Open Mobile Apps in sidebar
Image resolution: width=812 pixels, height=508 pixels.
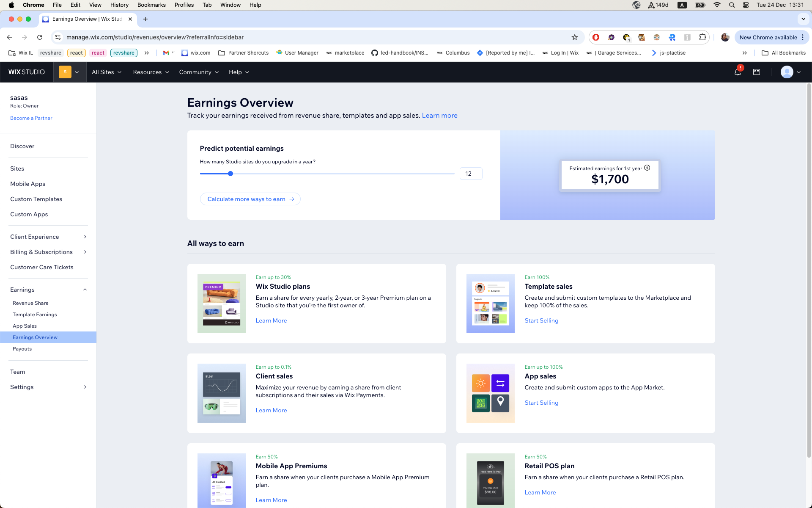click(x=27, y=184)
